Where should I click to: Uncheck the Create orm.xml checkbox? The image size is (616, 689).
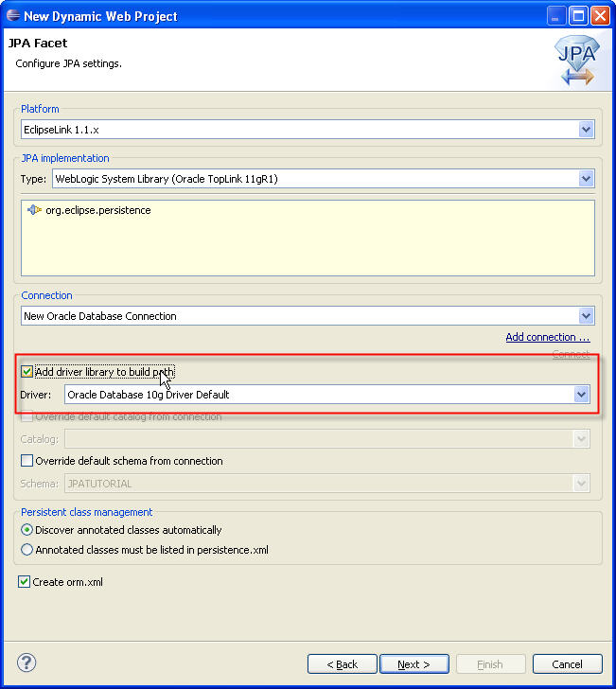[x=25, y=582]
